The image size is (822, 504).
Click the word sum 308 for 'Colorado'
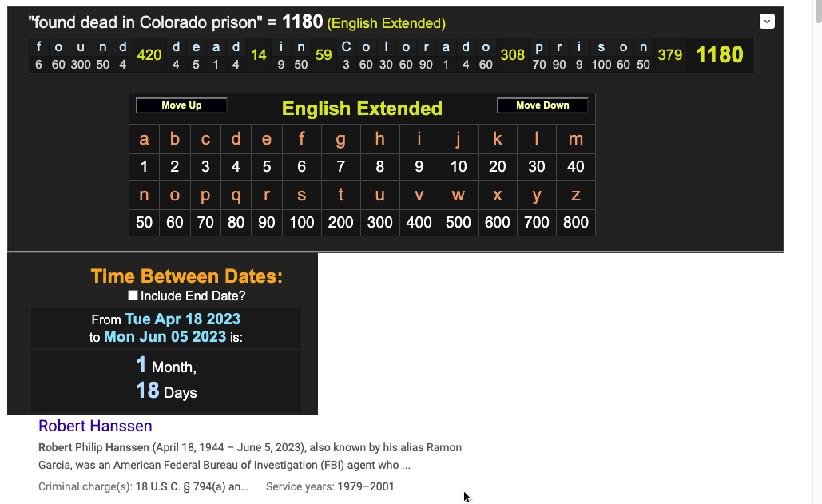point(512,55)
